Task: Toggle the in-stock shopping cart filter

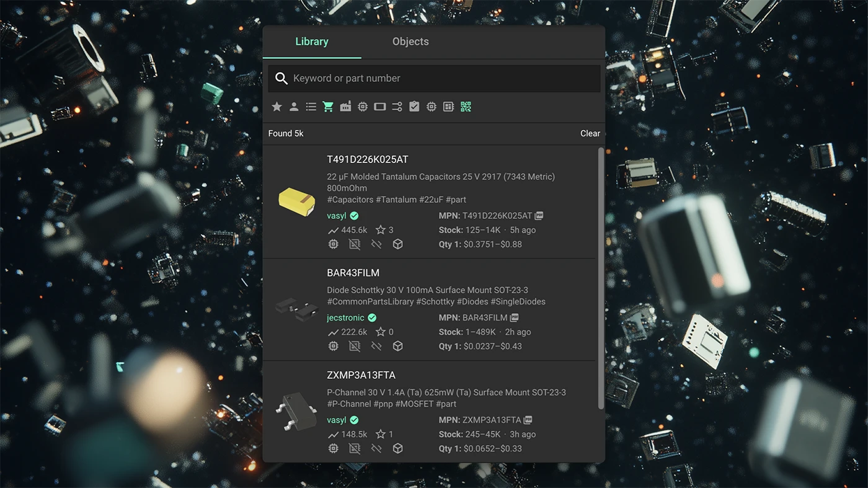Action: click(x=328, y=106)
